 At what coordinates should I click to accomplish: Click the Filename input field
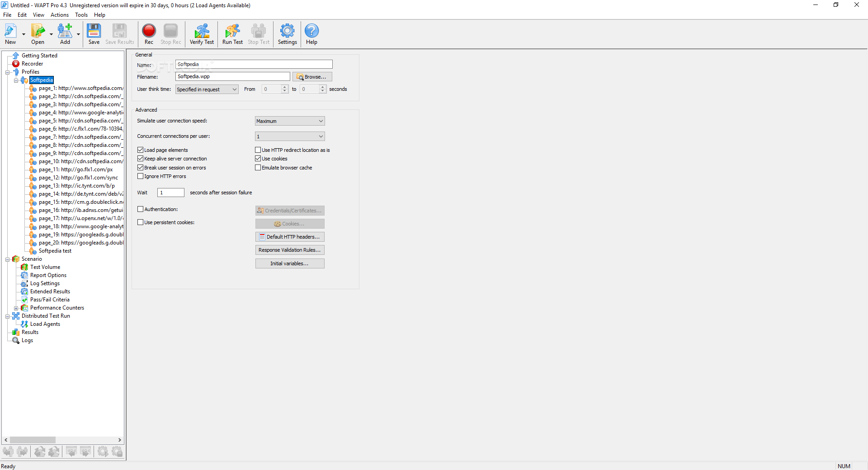[x=232, y=77]
